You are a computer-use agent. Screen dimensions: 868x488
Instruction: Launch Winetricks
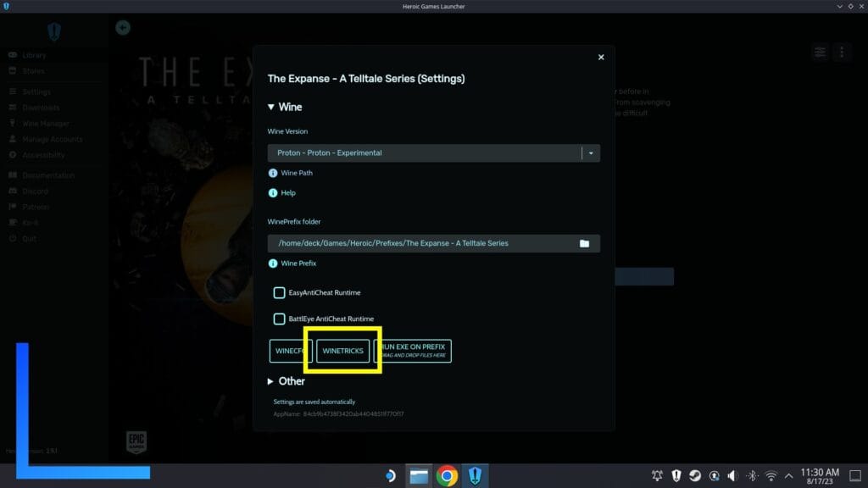click(x=342, y=351)
